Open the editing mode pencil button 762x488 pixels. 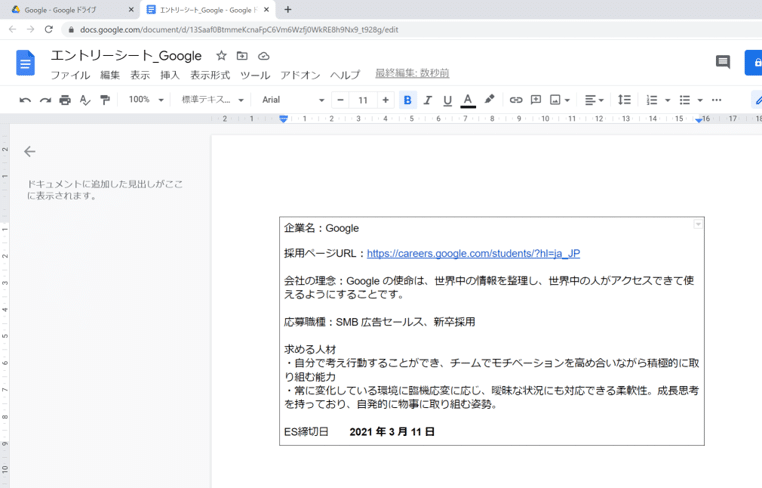pos(757,100)
